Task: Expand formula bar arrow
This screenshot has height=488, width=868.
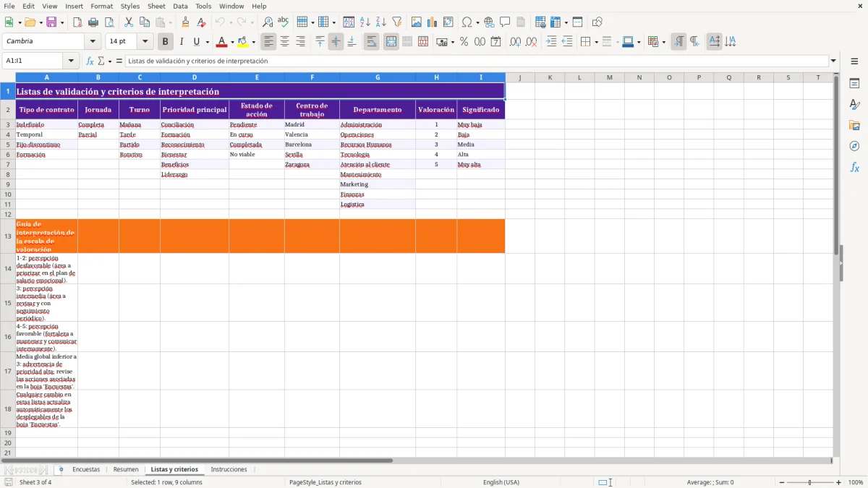Action: 833,61
